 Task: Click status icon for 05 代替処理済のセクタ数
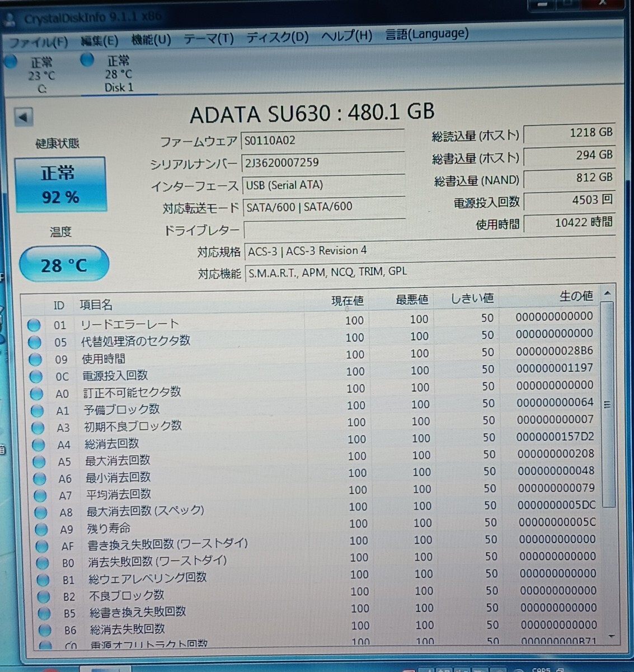click(34, 342)
